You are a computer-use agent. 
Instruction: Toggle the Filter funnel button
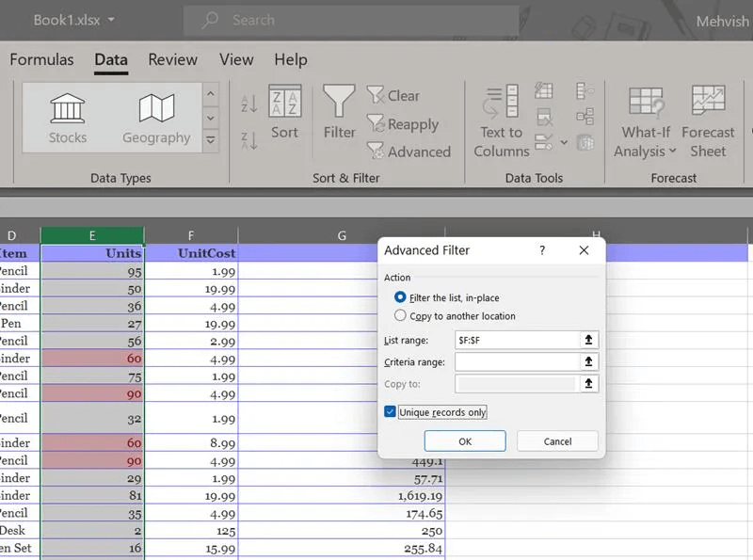tap(339, 113)
